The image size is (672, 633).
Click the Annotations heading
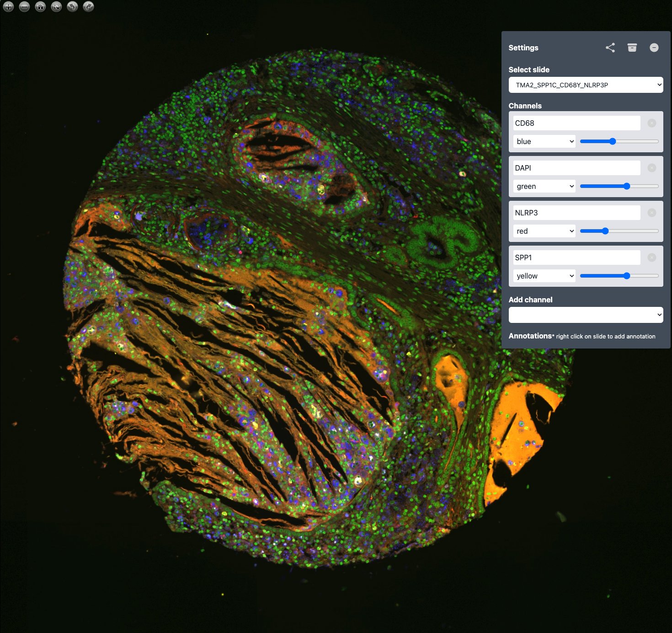pos(530,336)
